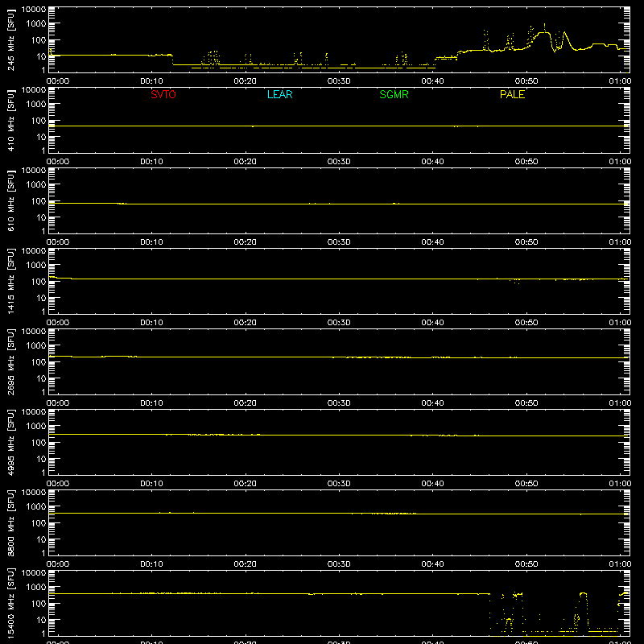Select the 4995 MHz [SFU] axis label

point(10,443)
